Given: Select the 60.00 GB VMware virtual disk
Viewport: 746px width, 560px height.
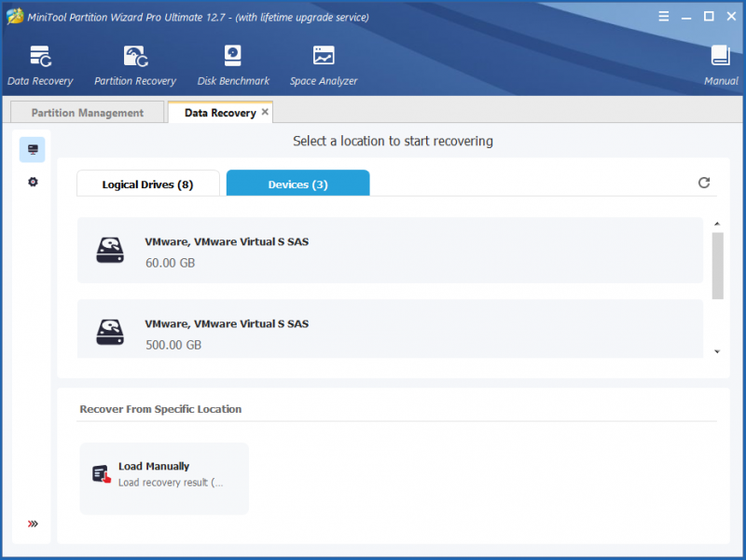Looking at the screenshot, I should coord(390,251).
